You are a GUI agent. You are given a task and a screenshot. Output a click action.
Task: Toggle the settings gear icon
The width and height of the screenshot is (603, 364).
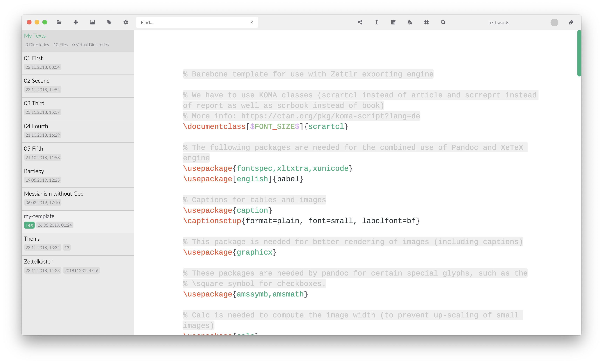pos(125,22)
